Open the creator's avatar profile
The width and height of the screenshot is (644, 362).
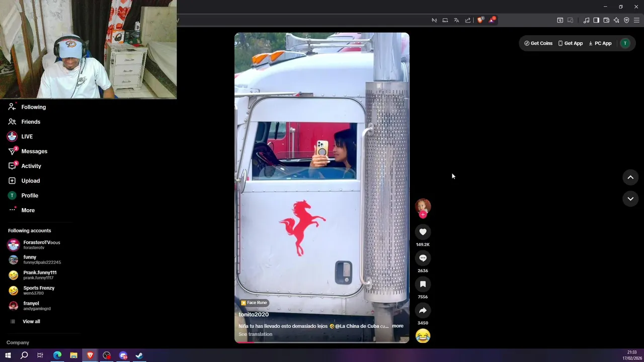[423, 206]
